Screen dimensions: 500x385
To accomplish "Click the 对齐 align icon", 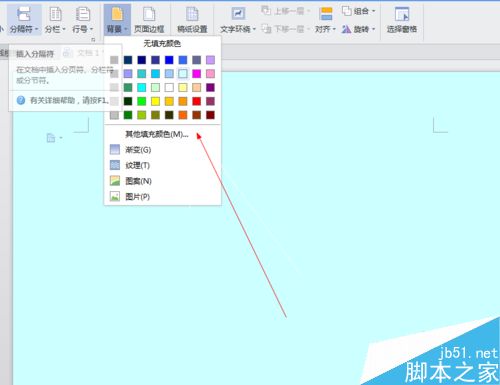I will [x=326, y=14].
